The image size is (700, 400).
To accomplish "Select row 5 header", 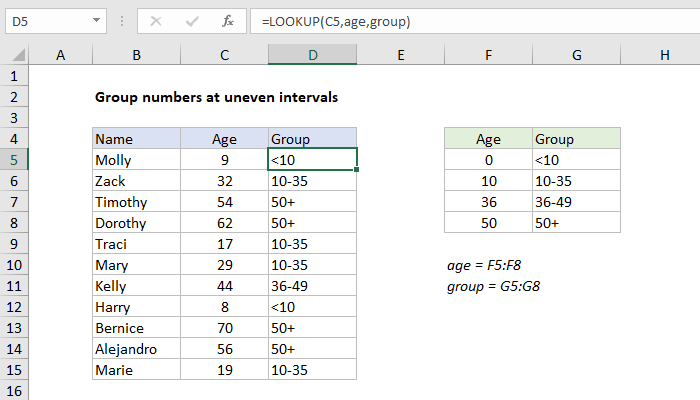I will click(14, 160).
